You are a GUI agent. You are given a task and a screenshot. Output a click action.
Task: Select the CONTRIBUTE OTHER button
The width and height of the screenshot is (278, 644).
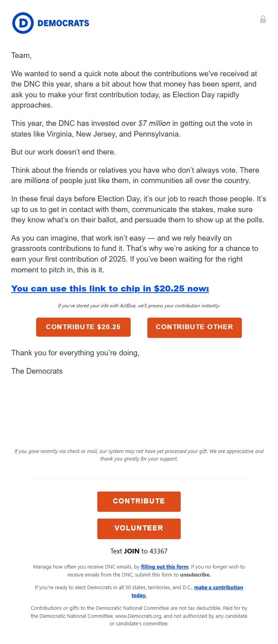click(194, 327)
